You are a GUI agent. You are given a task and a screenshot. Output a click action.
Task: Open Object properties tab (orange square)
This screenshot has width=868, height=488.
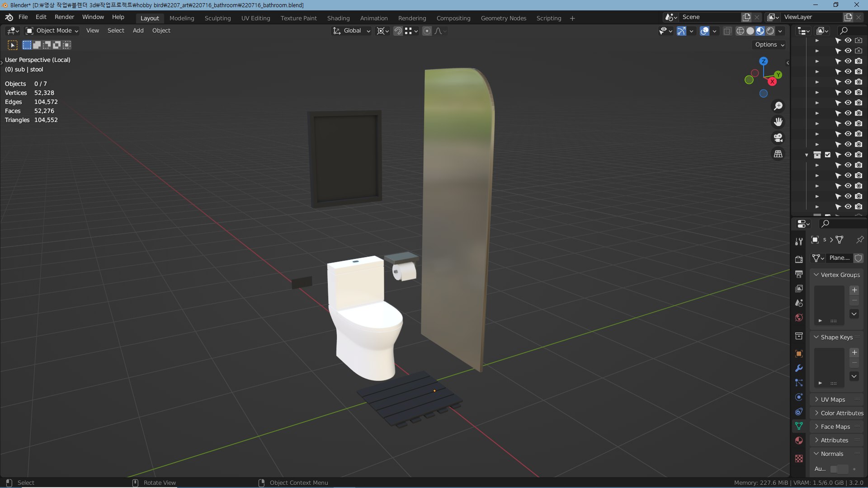pyautogui.click(x=799, y=354)
